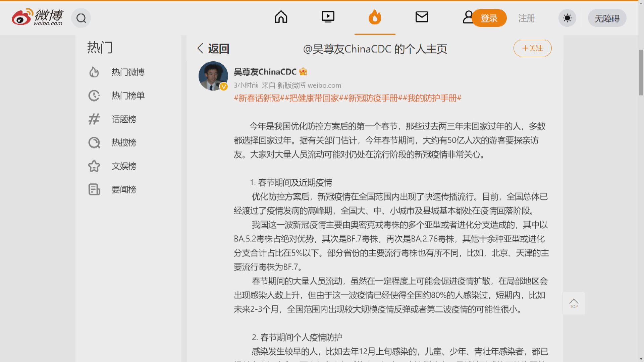Expand profile options via person icon

click(x=468, y=17)
